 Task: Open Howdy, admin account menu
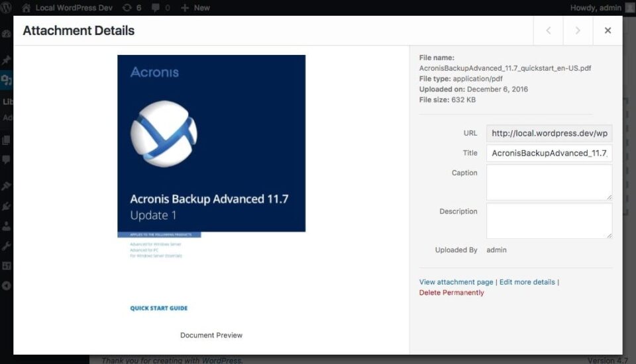point(602,8)
